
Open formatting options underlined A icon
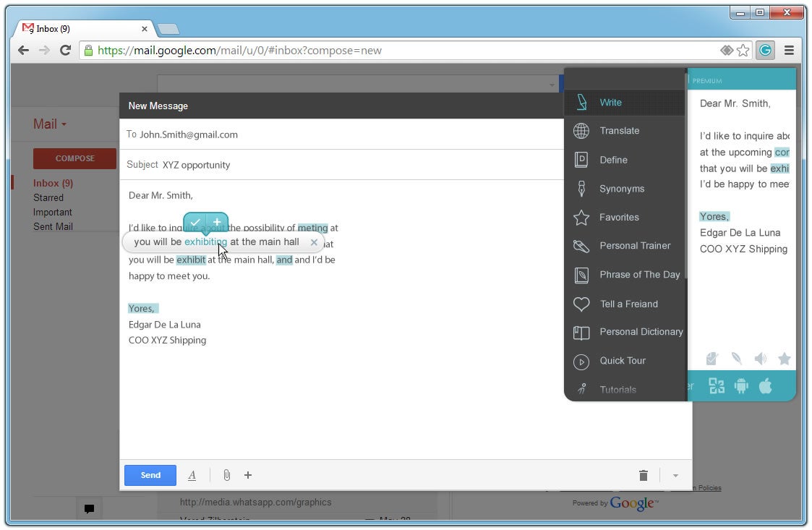coord(192,475)
